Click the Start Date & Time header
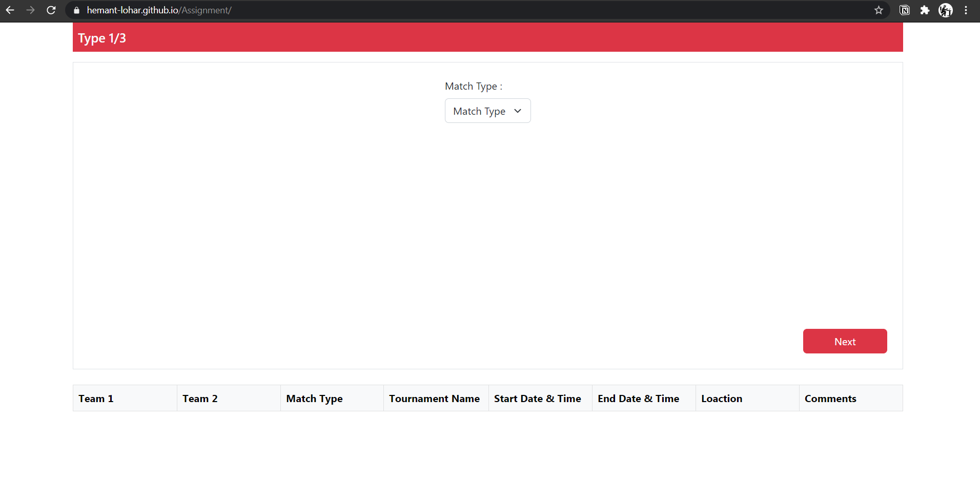Screen dimensions: 980x503 540,398
